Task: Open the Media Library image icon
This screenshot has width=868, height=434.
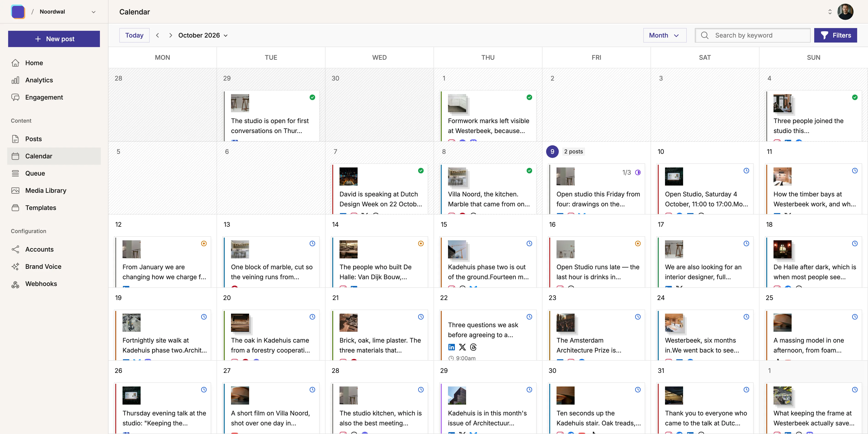Action: point(15,191)
